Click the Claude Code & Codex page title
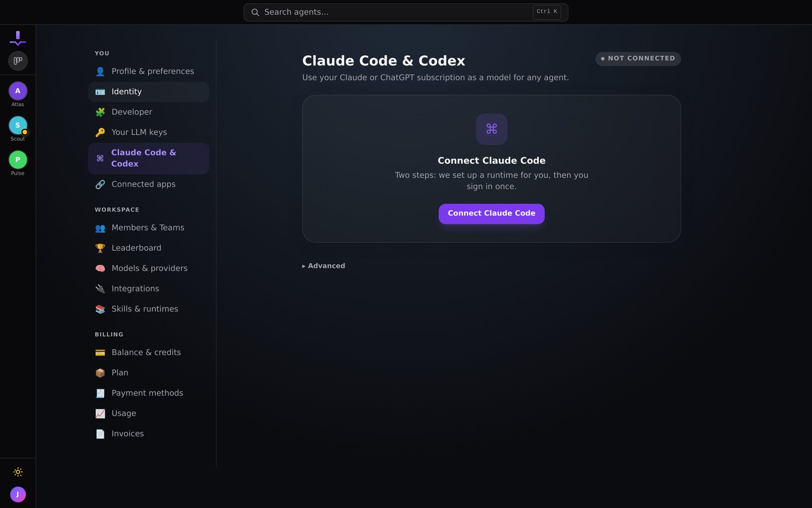The image size is (812, 508). [384, 61]
